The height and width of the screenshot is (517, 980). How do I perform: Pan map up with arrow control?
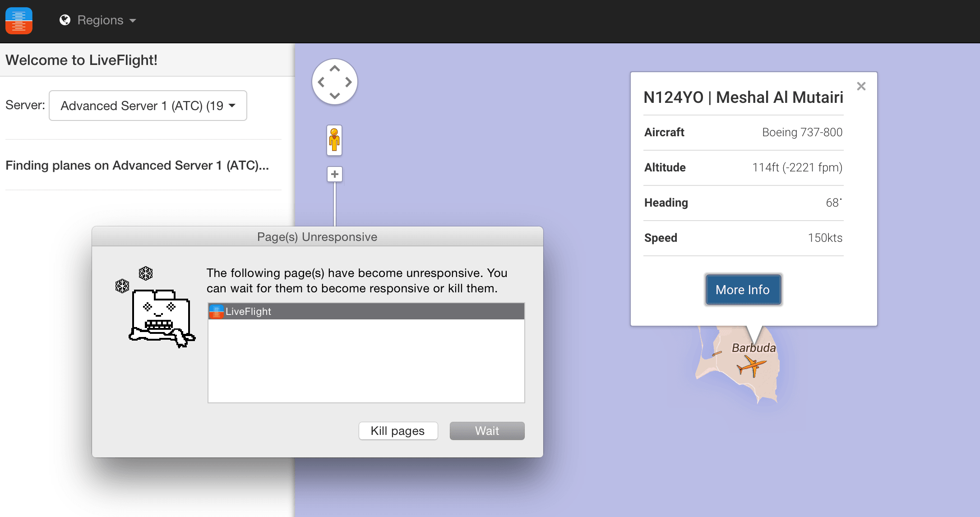tap(334, 69)
